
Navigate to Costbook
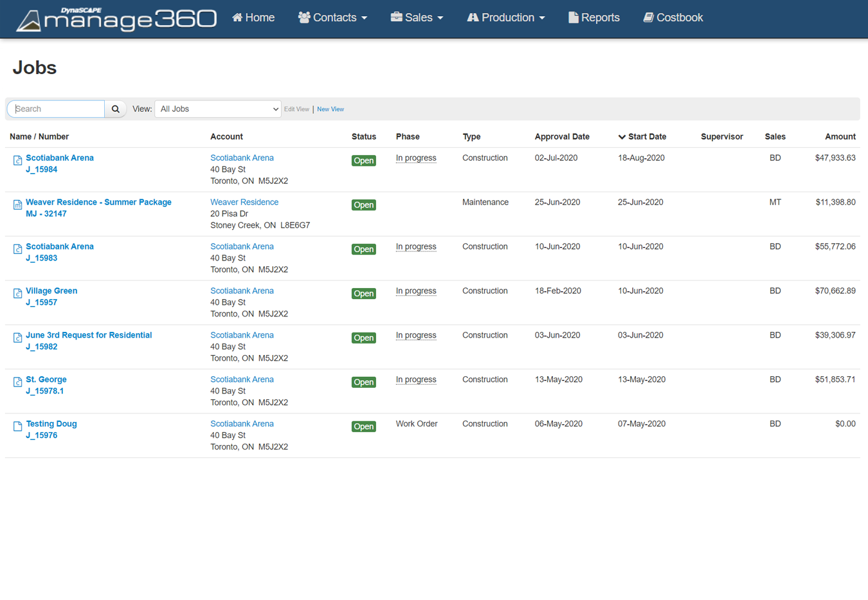(673, 18)
